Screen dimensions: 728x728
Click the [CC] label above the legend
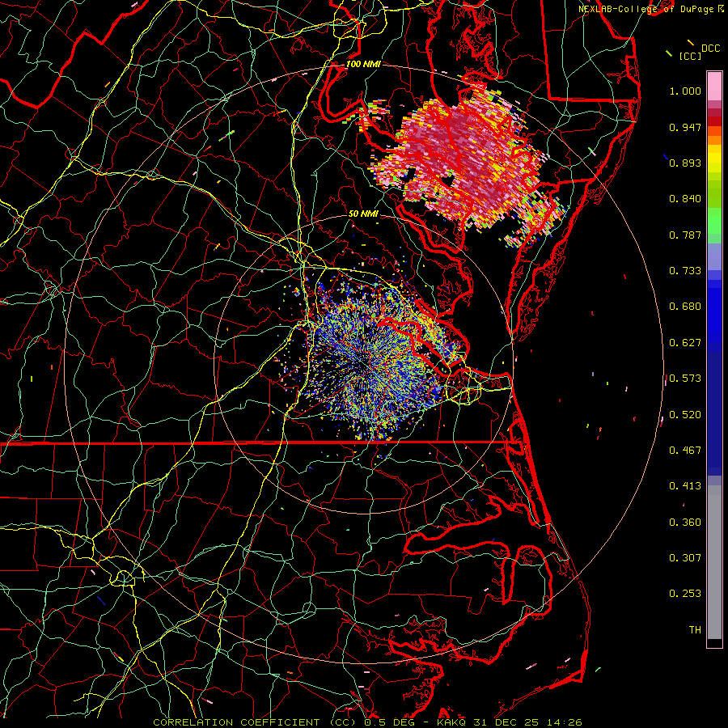click(690, 56)
